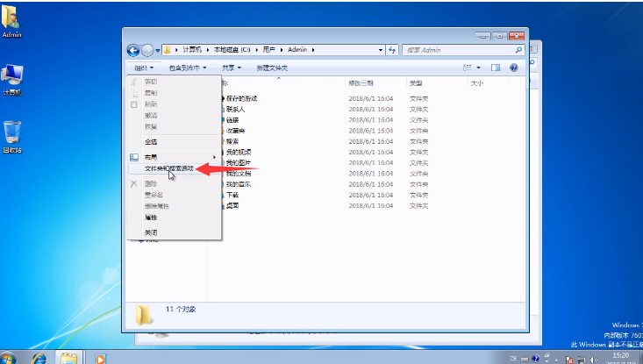Toggle the preview pane icon
This screenshot has height=364, width=643.
click(x=496, y=68)
